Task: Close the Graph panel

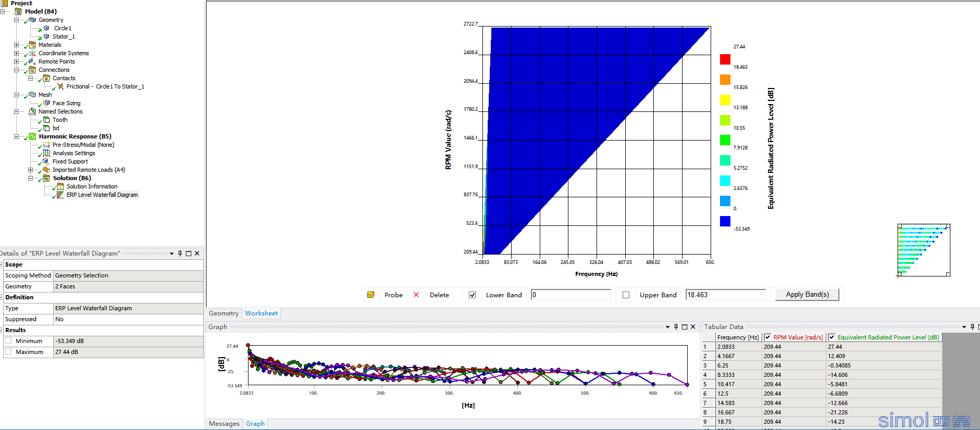Action: (x=693, y=327)
